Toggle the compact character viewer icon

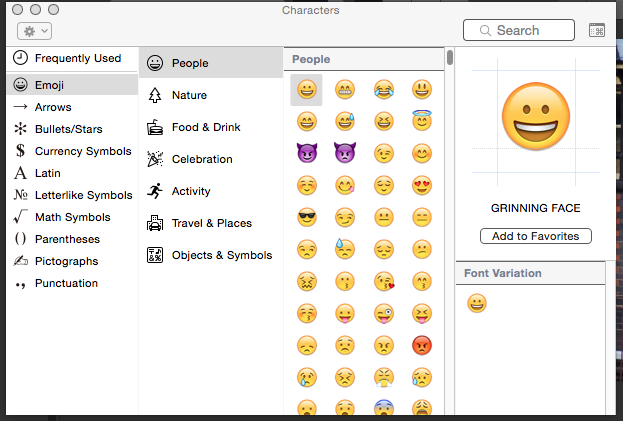point(597,31)
